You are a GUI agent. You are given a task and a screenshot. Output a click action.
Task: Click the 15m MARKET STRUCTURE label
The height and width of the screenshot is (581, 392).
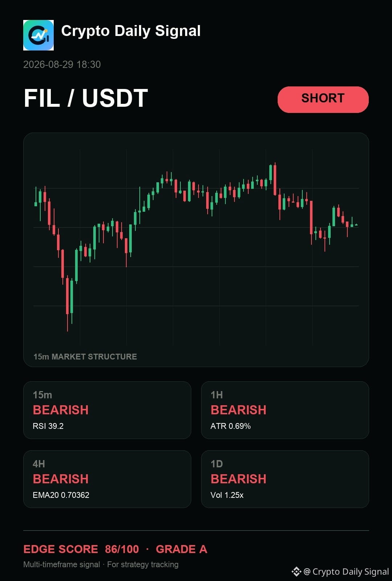[x=85, y=357]
